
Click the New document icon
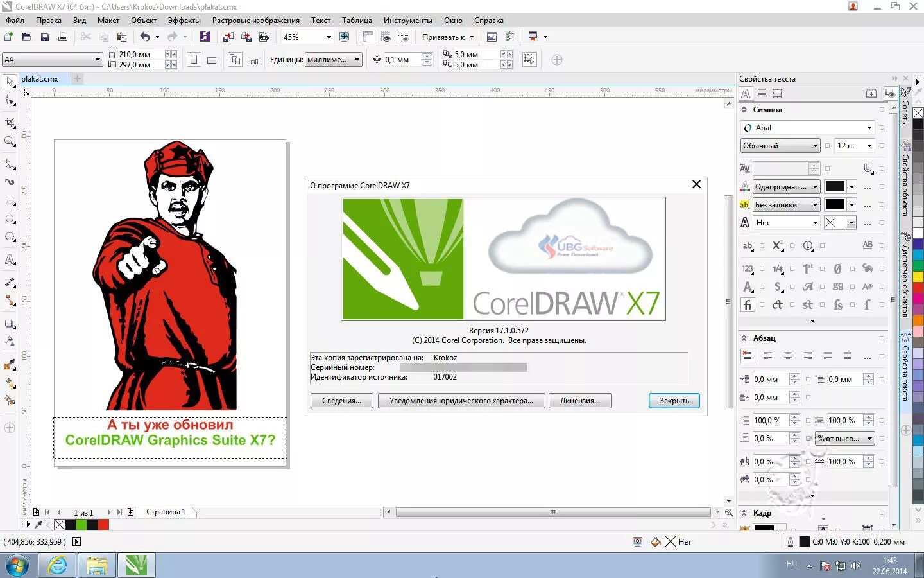(8, 37)
